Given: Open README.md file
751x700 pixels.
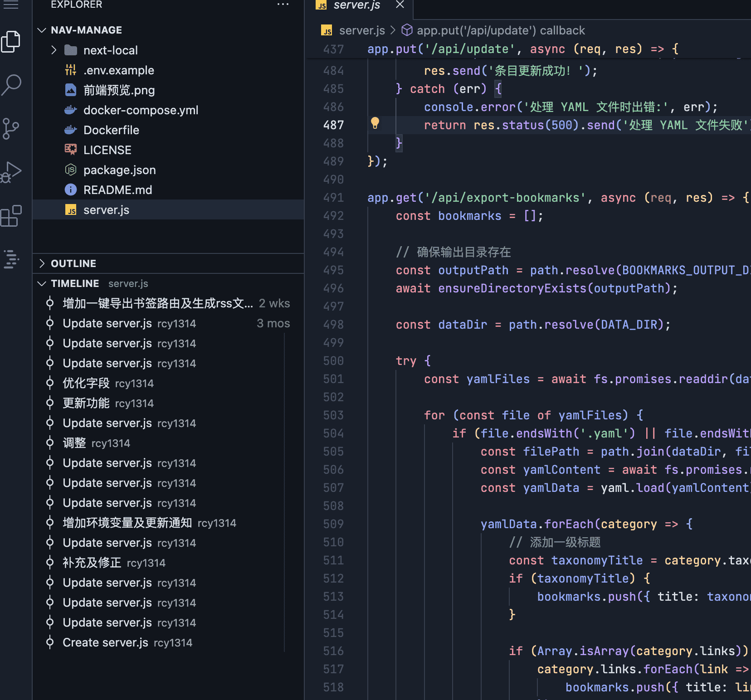Looking at the screenshot, I should [168, 190].
